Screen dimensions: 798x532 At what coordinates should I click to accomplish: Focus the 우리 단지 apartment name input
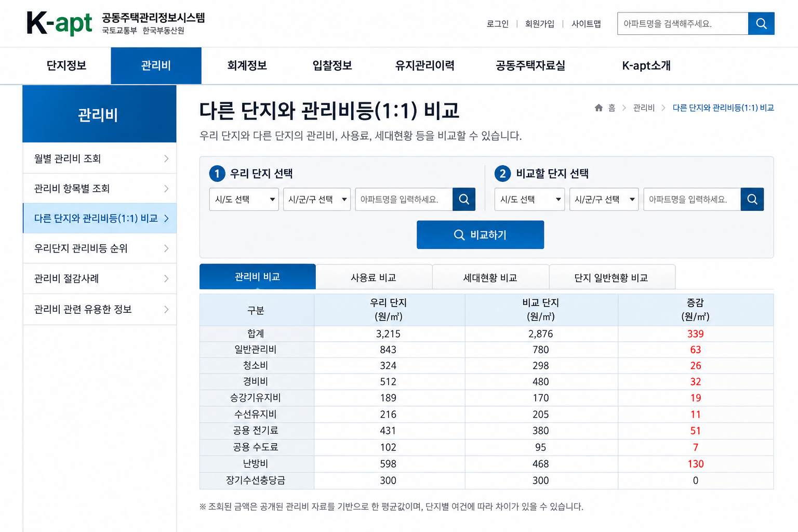tap(404, 199)
